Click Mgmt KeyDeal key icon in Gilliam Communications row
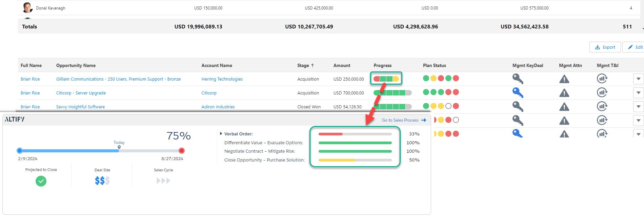This screenshot has height=216, width=644. 518,79
